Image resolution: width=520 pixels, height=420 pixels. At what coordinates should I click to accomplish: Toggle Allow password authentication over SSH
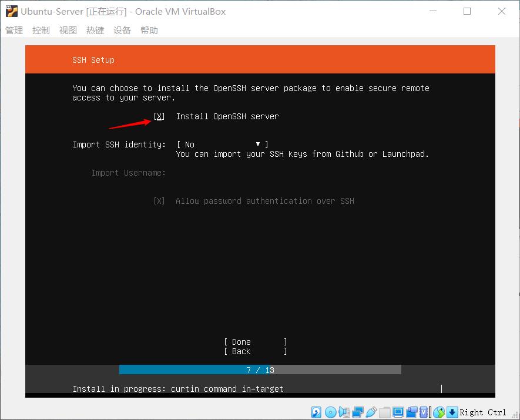159,201
